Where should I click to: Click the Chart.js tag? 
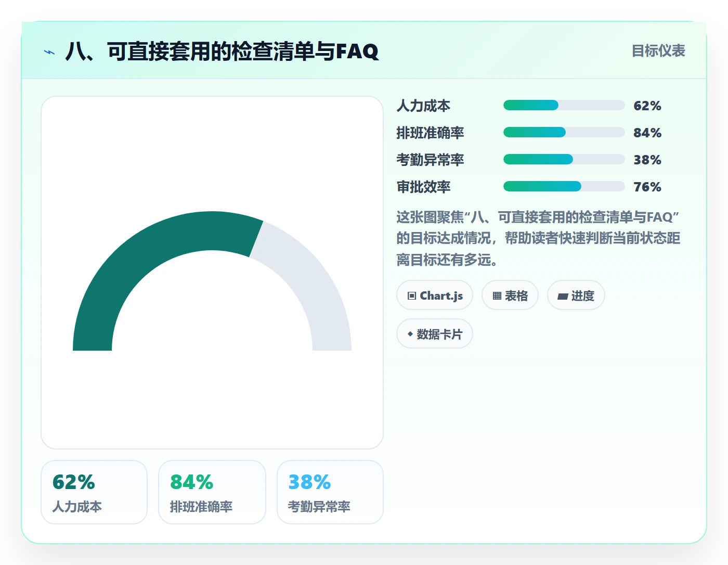point(435,296)
